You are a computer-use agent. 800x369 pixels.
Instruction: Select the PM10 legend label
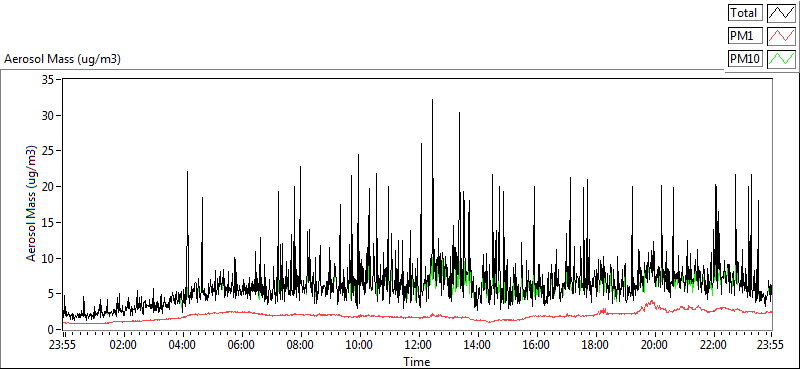[745, 59]
